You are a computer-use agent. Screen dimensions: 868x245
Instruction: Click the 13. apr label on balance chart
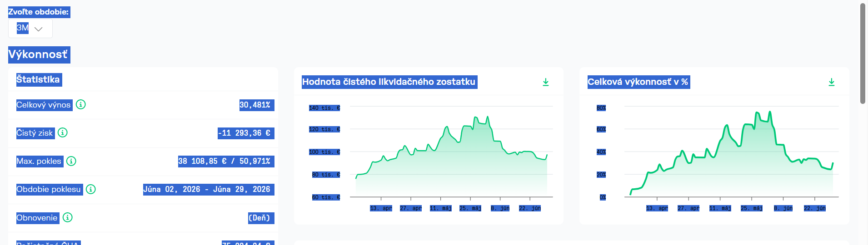(x=381, y=208)
